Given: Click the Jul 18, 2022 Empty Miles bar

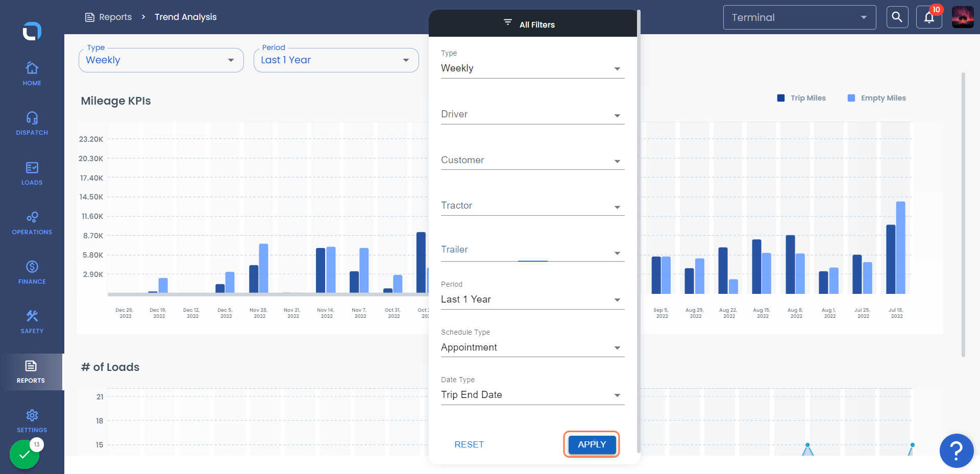Looking at the screenshot, I should click(901, 247).
